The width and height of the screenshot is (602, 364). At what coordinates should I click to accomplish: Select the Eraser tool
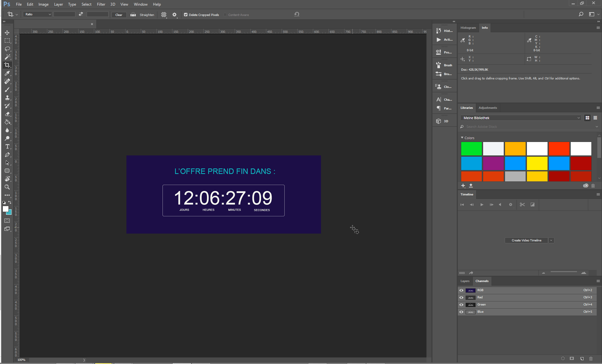click(7, 114)
